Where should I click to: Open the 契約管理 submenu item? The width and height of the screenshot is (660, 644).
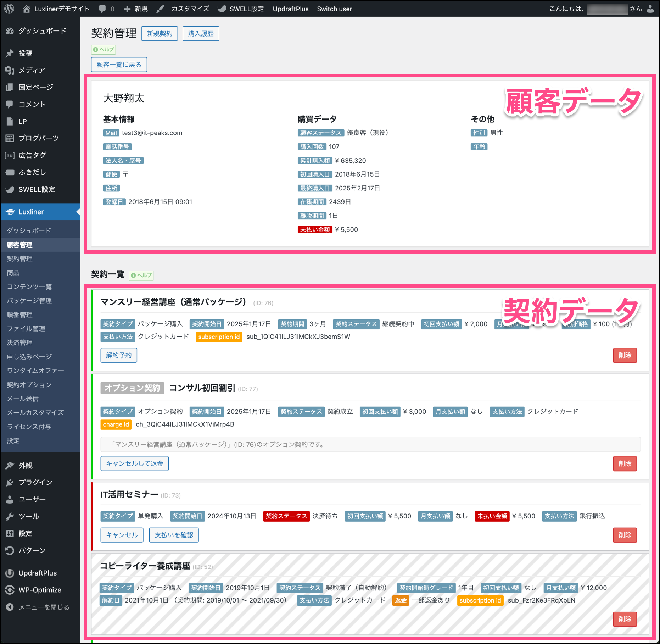click(19, 259)
